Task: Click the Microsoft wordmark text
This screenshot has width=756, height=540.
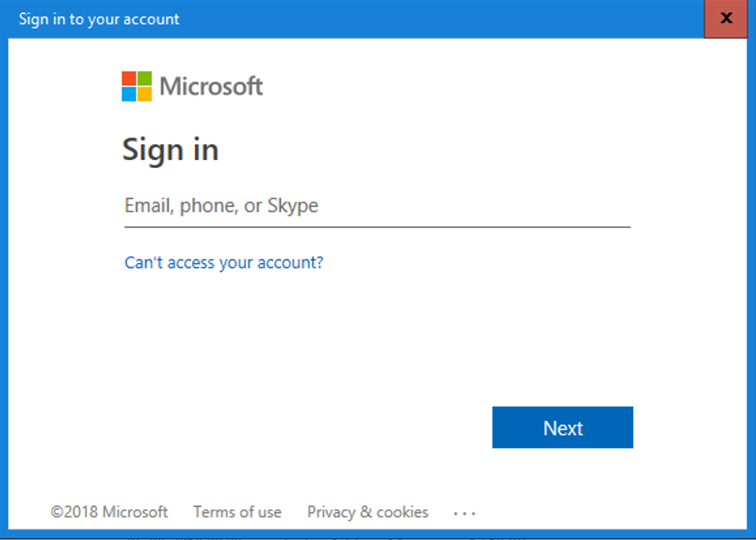Action: (211, 87)
